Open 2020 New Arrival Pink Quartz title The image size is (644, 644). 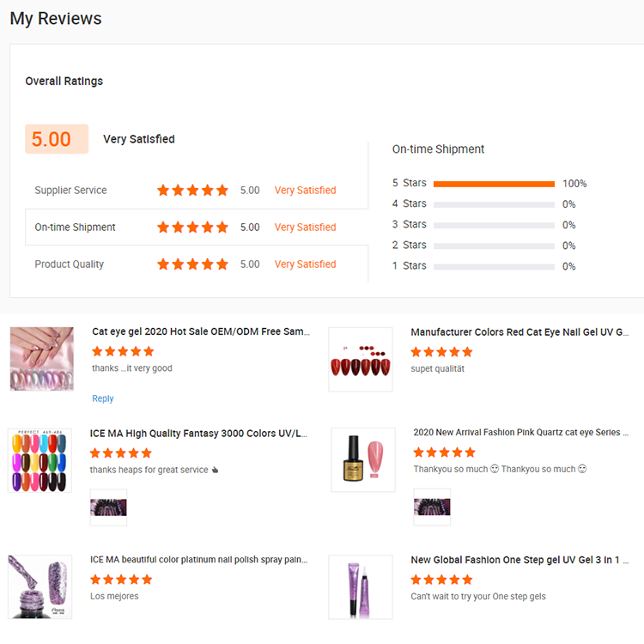[x=521, y=432]
